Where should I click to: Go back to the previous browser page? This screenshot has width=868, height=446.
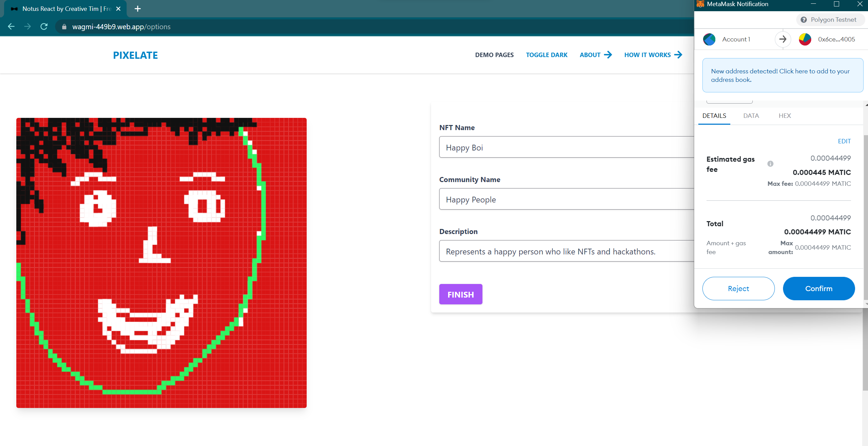[11, 26]
